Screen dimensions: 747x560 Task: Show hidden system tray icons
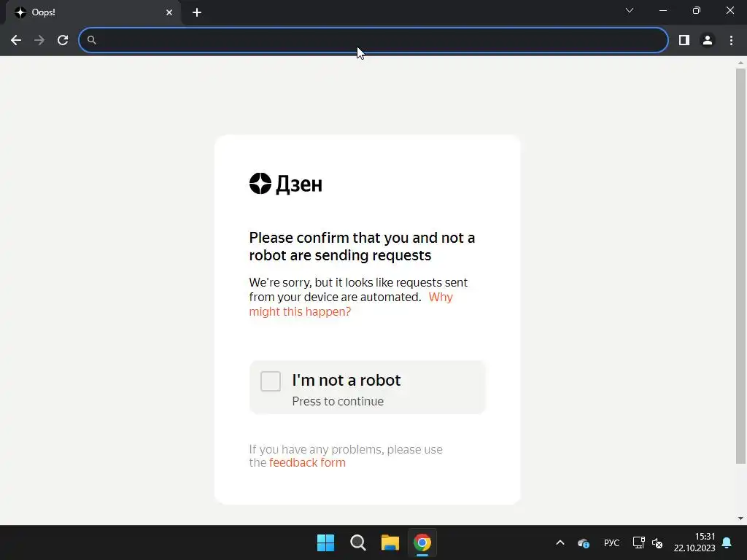click(560, 542)
